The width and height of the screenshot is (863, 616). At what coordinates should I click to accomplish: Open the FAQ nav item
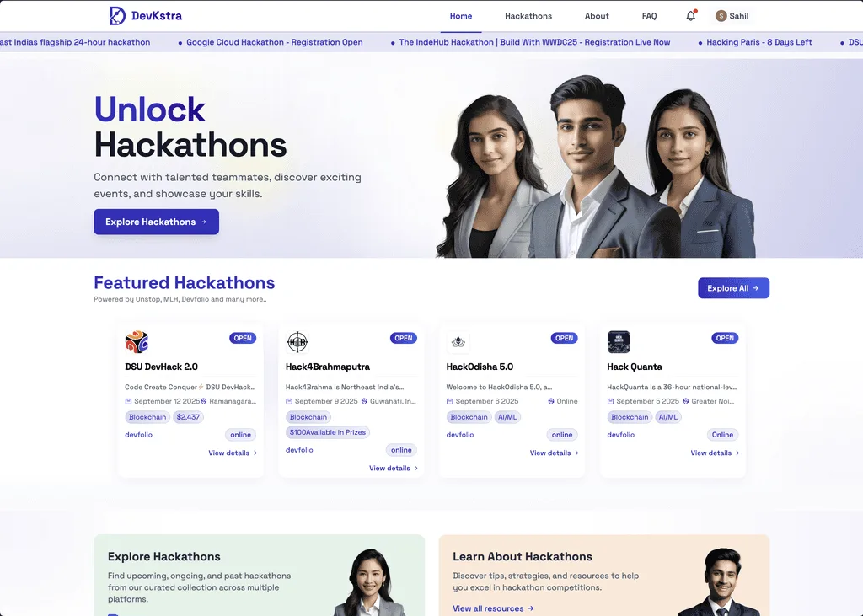pos(650,16)
